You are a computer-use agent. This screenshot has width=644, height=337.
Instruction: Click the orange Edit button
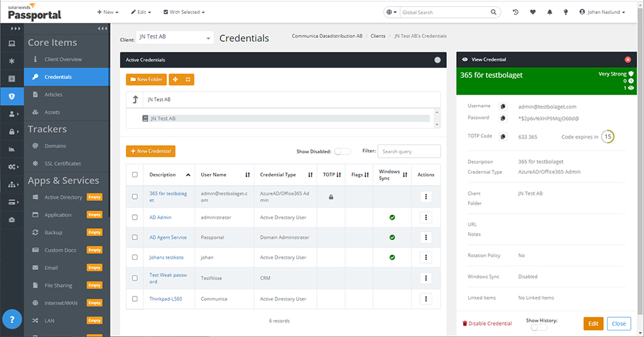click(593, 324)
